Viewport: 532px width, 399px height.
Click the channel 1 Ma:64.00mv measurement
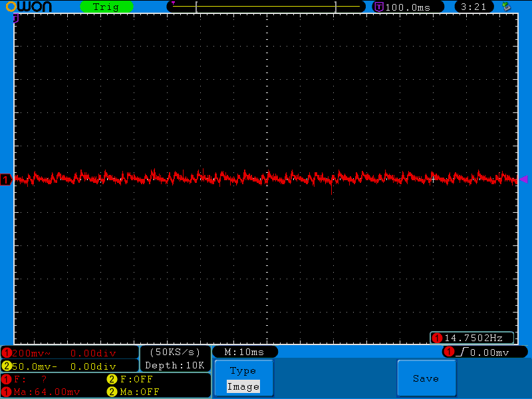point(47,392)
